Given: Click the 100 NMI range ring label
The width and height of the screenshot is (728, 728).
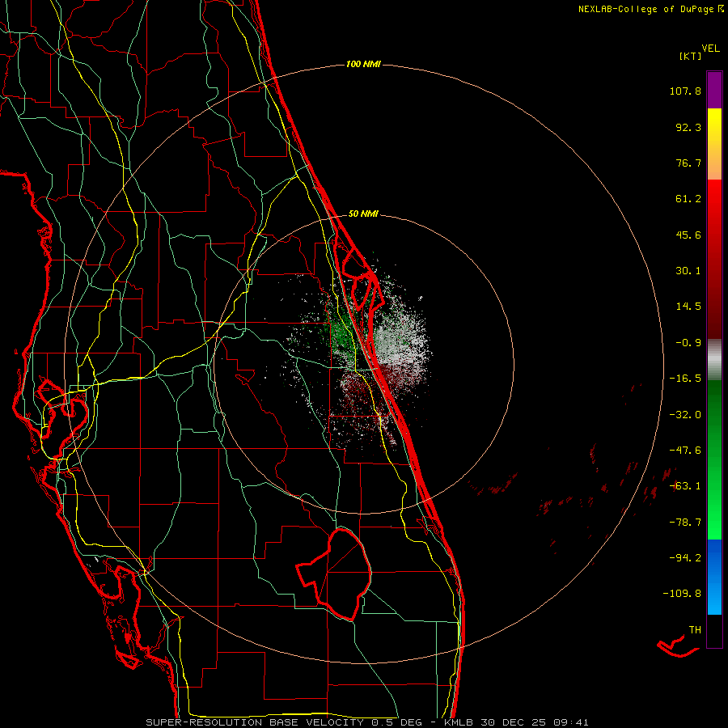Looking at the screenshot, I should click(363, 64).
